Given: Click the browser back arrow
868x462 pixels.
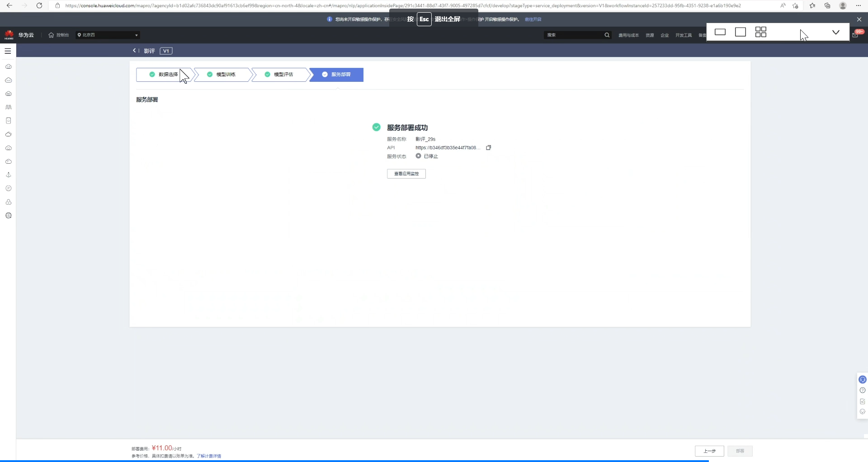Looking at the screenshot, I should click(9, 5).
